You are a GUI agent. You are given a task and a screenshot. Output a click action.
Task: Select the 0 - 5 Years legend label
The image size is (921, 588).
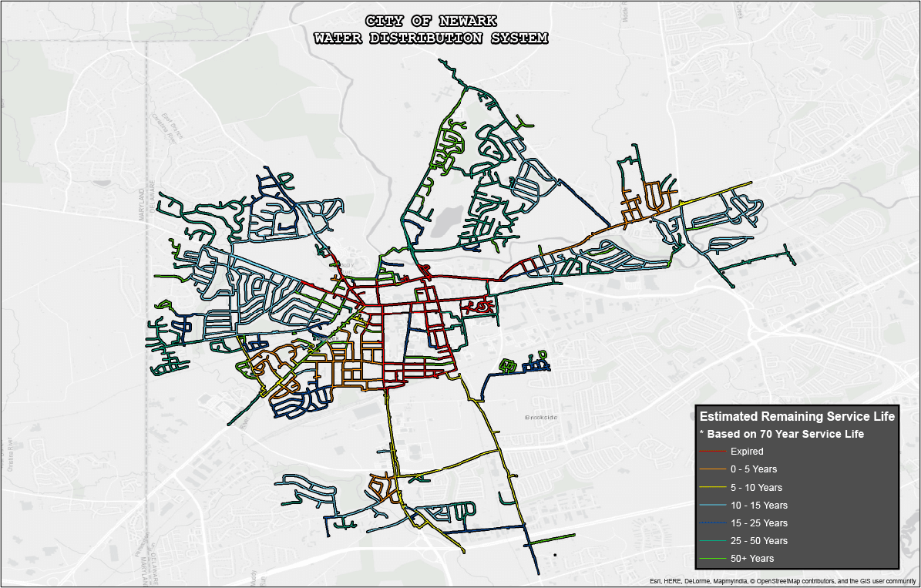point(754,469)
